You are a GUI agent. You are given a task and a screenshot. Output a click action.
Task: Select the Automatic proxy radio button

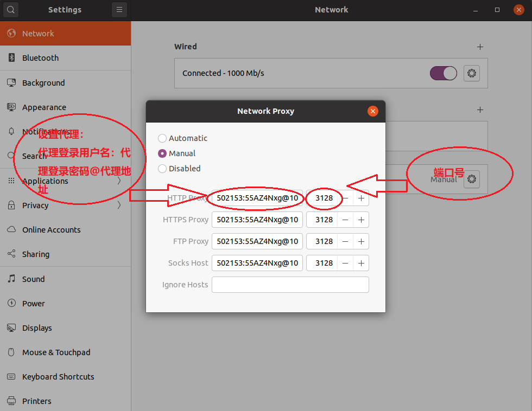coord(162,138)
